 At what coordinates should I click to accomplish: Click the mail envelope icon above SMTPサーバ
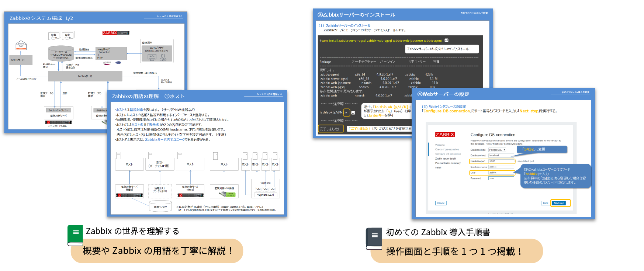click(x=21, y=46)
